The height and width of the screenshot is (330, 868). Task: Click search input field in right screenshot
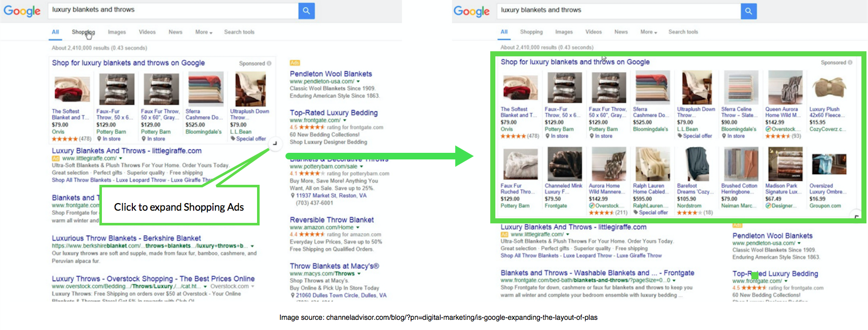pyautogui.click(x=619, y=11)
